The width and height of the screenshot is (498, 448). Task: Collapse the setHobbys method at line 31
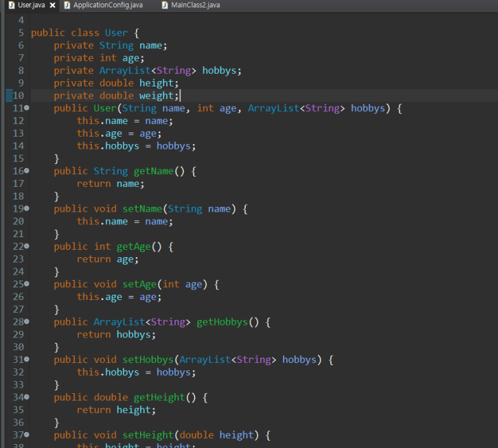pos(27,359)
